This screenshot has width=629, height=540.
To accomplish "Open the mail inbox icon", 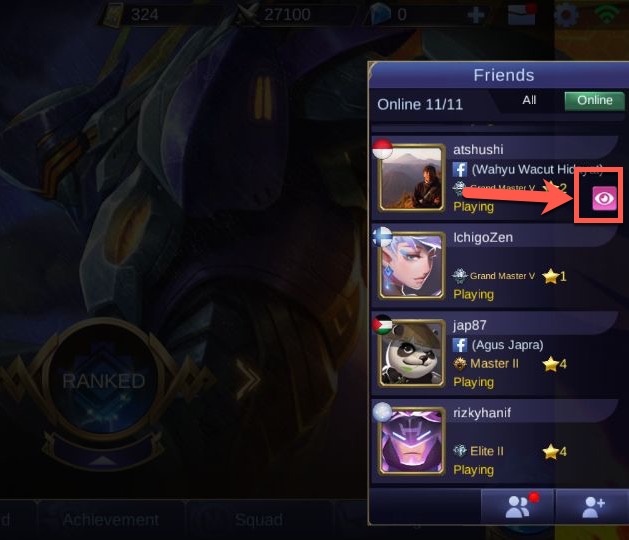I will pyautogui.click(x=521, y=14).
